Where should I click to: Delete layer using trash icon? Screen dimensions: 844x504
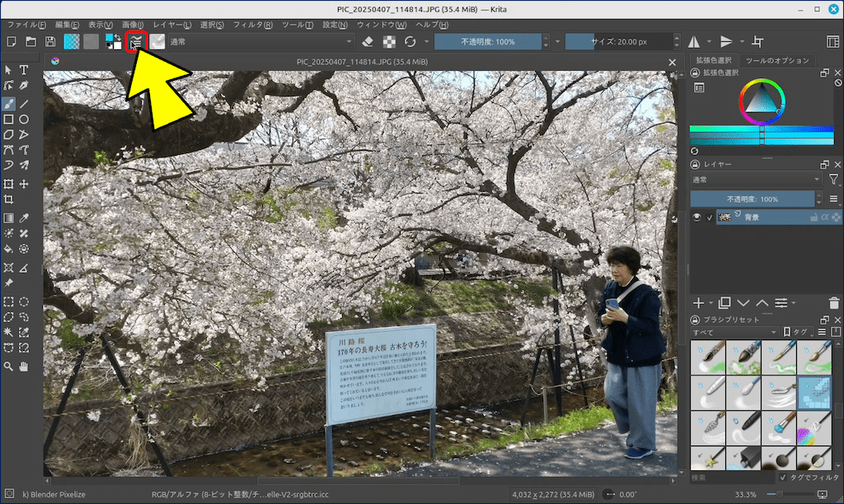pos(834,303)
